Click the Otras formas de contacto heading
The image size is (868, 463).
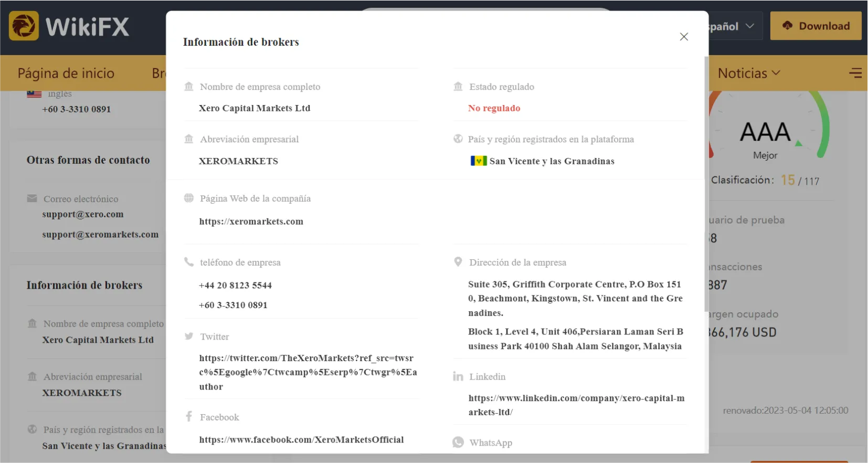(x=88, y=160)
